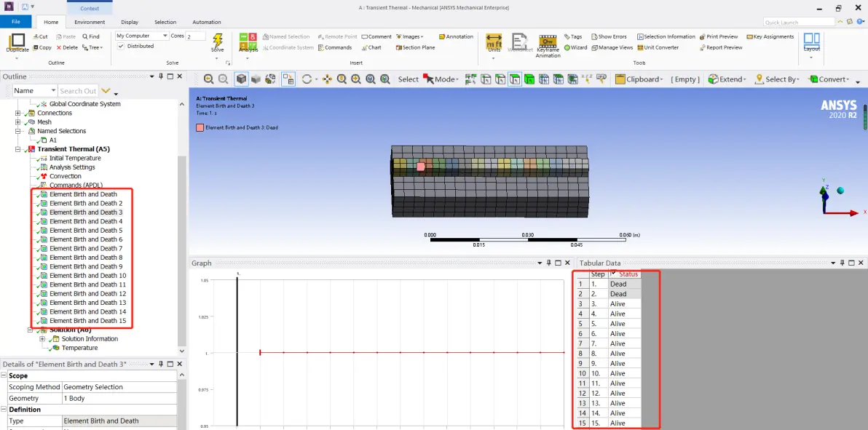Select the Temperature result in tree
The height and width of the screenshot is (430, 868).
(79, 348)
